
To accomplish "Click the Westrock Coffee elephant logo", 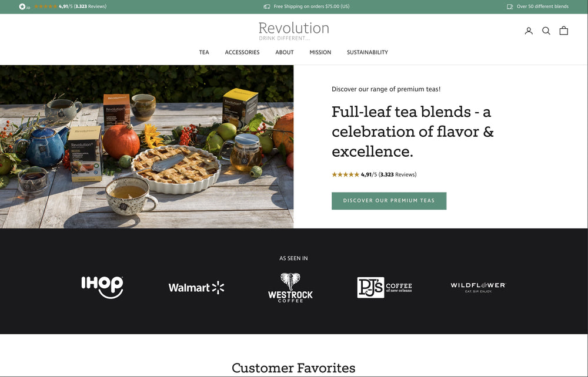I will pos(290,288).
